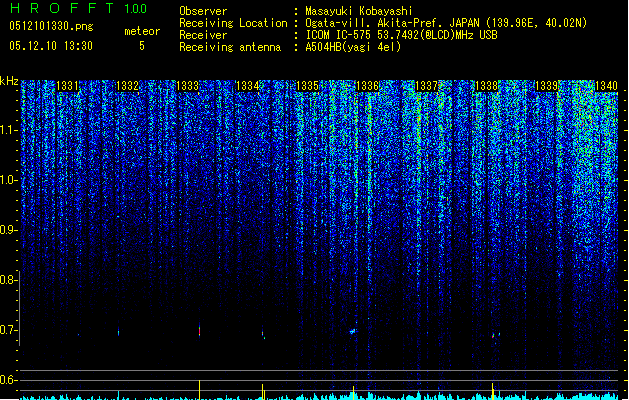Screen dimensions: 629x400
Task: Click the meteor echo near 1334 at 0.7 kHz
Action: point(263,334)
